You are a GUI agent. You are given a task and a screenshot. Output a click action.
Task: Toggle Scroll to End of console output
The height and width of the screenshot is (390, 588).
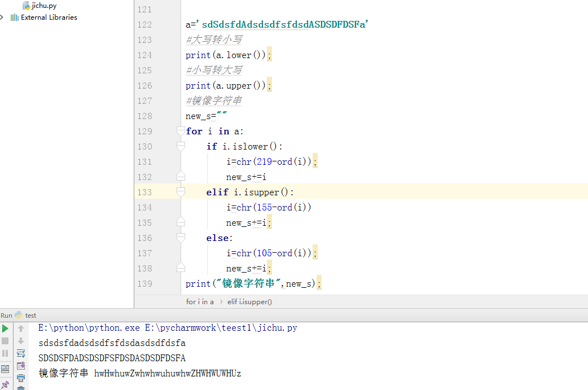point(21,366)
